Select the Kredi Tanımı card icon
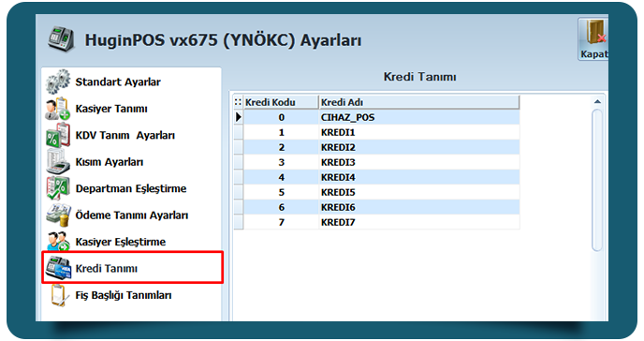Screen dimensions: 644x341 pos(58,268)
